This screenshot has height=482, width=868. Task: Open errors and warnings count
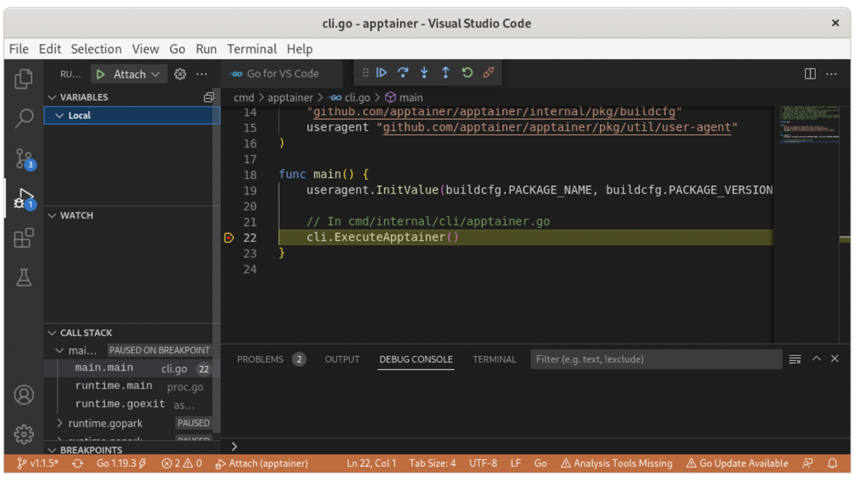pyautogui.click(x=182, y=464)
